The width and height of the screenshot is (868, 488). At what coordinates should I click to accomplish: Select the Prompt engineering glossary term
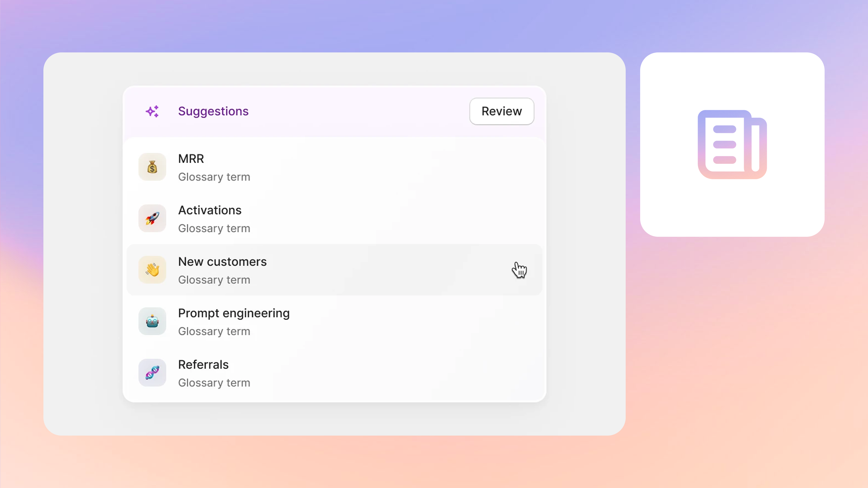point(334,322)
